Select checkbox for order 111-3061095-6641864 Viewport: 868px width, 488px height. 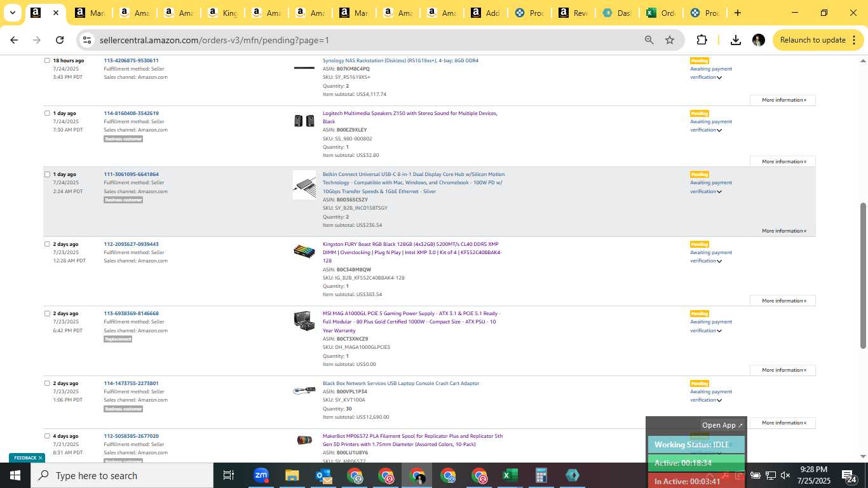pyautogui.click(x=47, y=174)
